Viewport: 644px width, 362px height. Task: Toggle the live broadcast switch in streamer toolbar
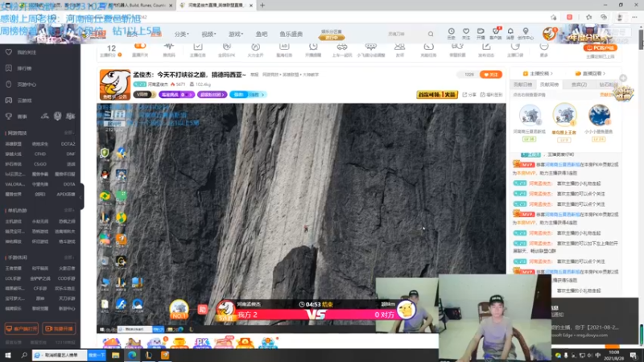coord(140,46)
